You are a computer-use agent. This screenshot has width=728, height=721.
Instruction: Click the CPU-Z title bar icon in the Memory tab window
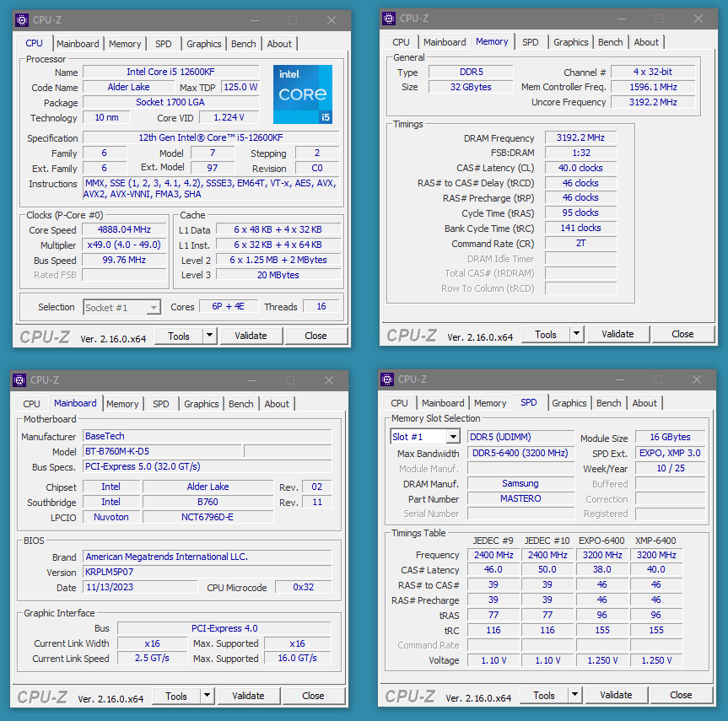pyautogui.click(x=389, y=19)
